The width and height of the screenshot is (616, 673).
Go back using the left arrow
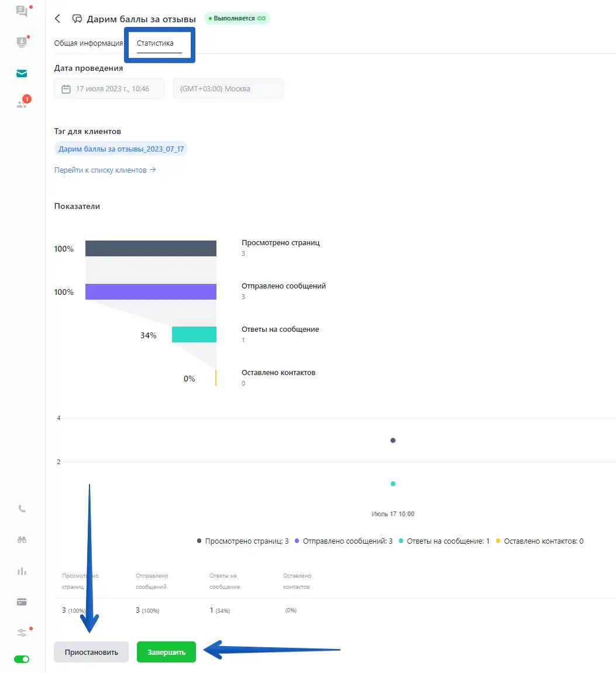pyautogui.click(x=57, y=19)
